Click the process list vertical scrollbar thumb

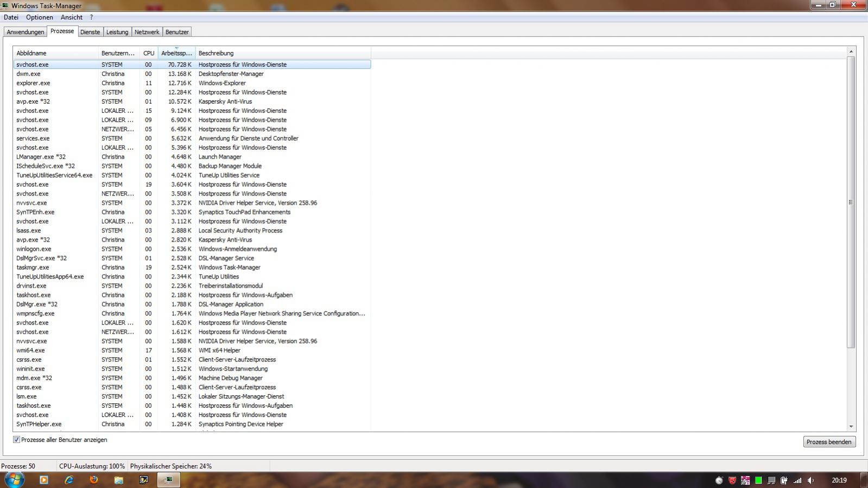click(x=851, y=202)
